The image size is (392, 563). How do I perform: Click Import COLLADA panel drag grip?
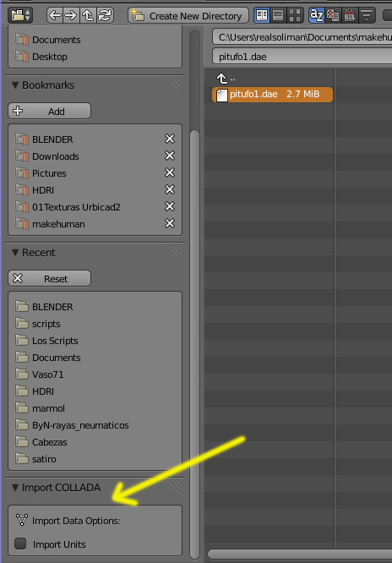click(175, 487)
